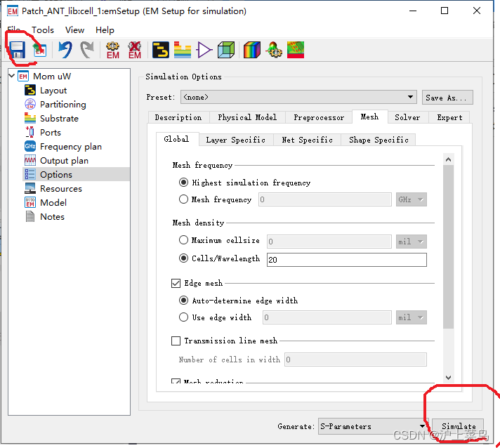Switch to the Global mesh sub-tab
Viewport: 500px width, 448px height.
[177, 139]
